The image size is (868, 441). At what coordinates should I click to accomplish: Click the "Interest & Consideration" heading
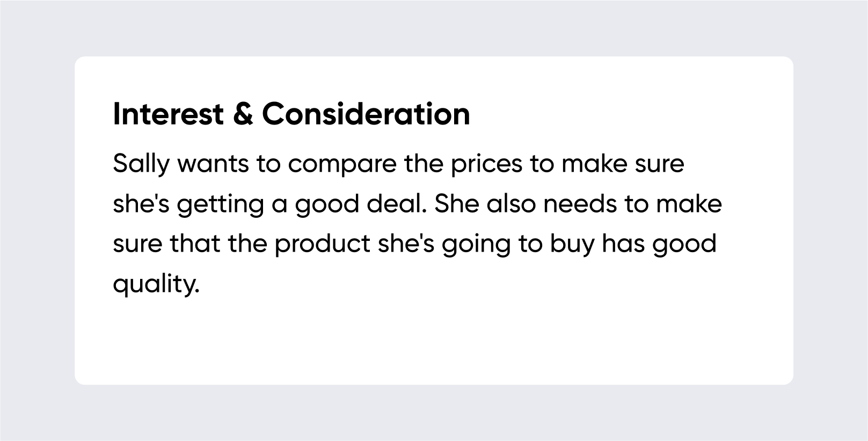tap(291, 114)
